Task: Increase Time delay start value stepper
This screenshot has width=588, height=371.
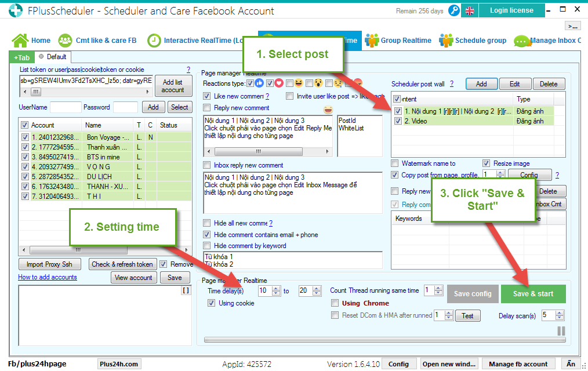Action: click(276, 288)
